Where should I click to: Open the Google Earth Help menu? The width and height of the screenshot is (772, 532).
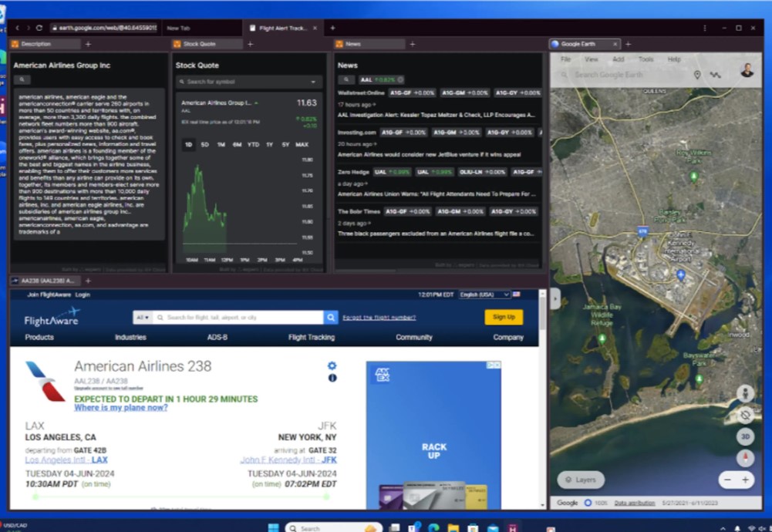pyautogui.click(x=674, y=59)
